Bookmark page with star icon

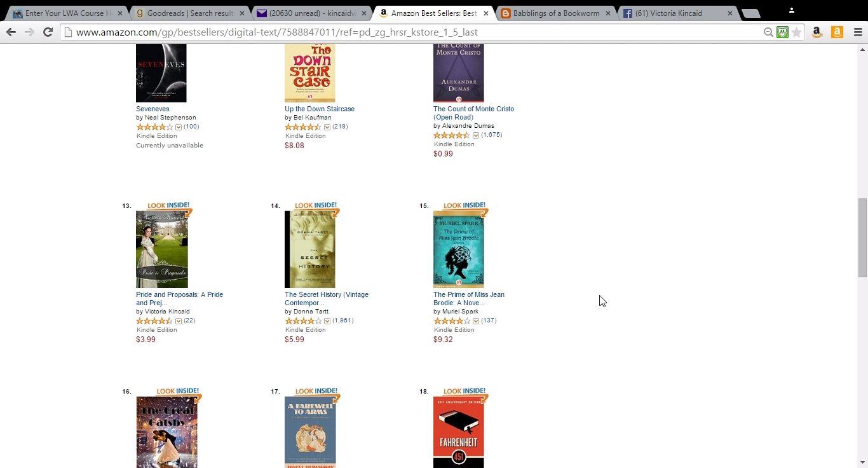point(796,32)
